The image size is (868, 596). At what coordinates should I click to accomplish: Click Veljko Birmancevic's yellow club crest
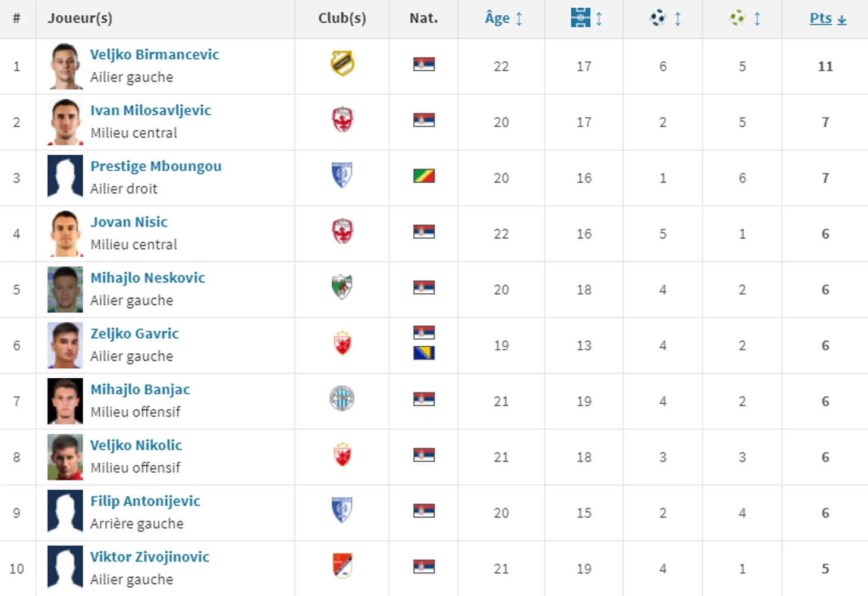pyautogui.click(x=342, y=63)
